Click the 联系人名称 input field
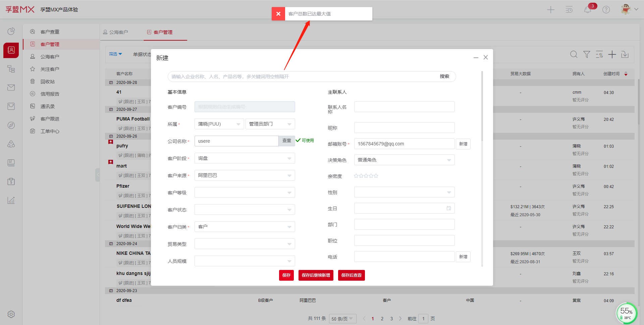 404,107
